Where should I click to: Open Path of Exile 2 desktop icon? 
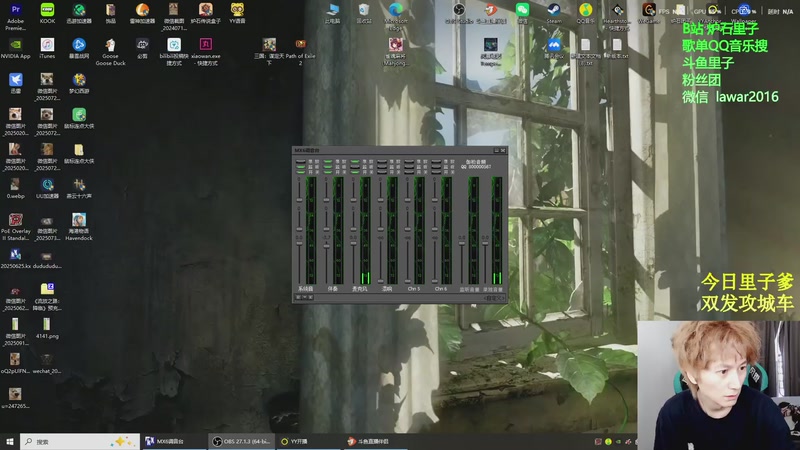click(301, 52)
